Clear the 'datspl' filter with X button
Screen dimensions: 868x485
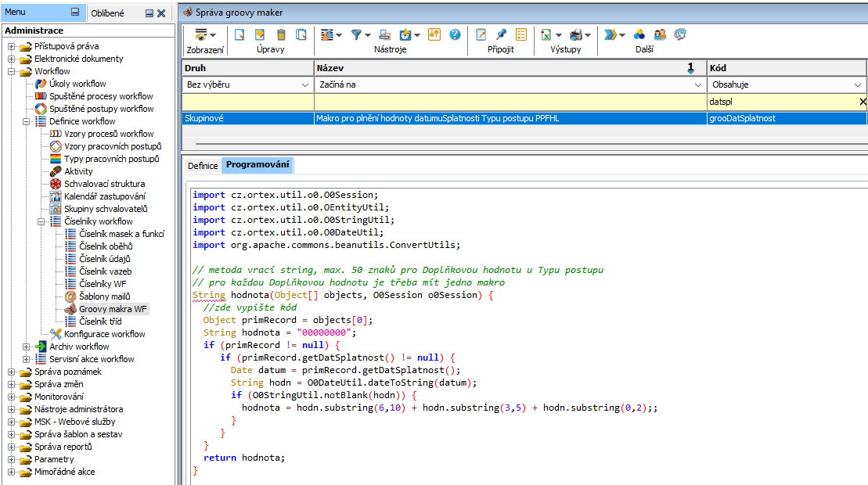click(863, 102)
